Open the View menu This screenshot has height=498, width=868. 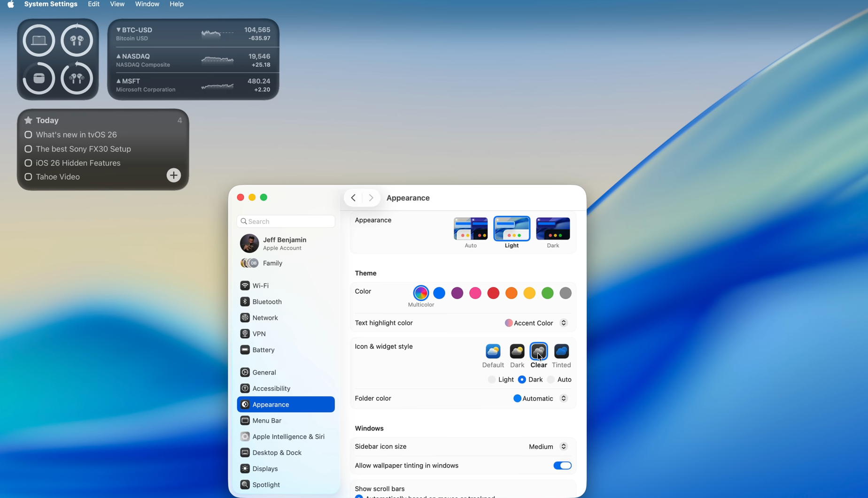point(117,4)
